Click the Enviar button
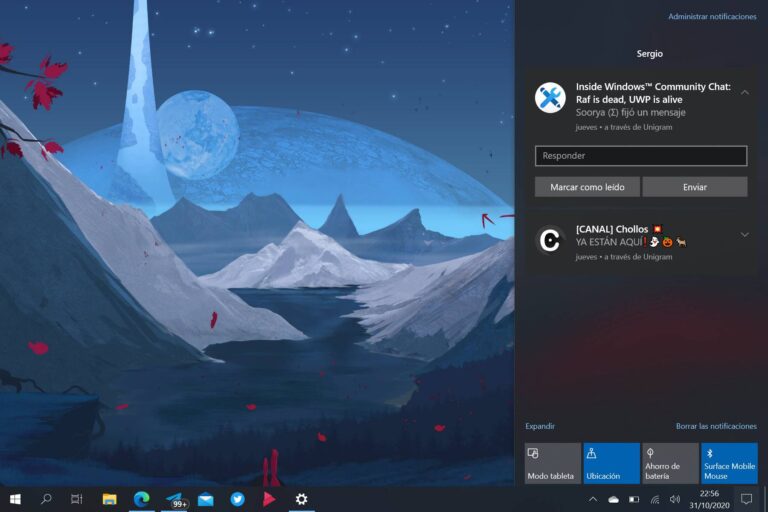Viewport: 768px width, 512px height. point(695,187)
